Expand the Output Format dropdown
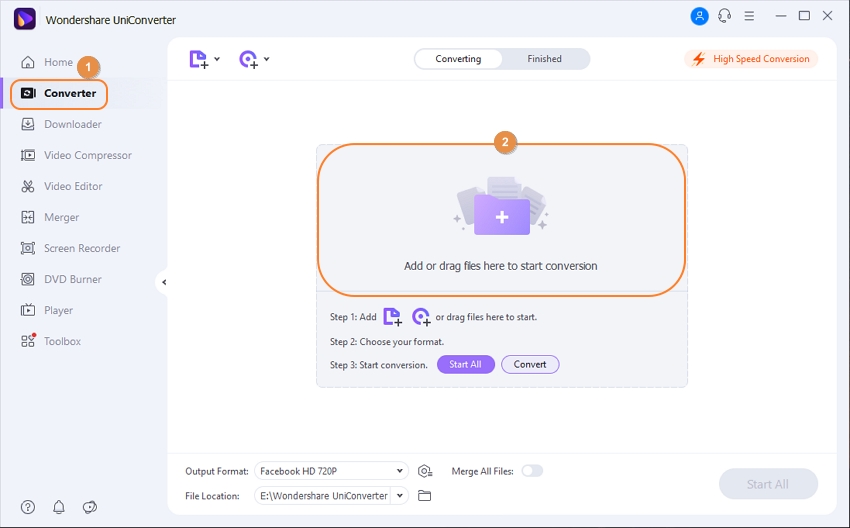 (400, 471)
